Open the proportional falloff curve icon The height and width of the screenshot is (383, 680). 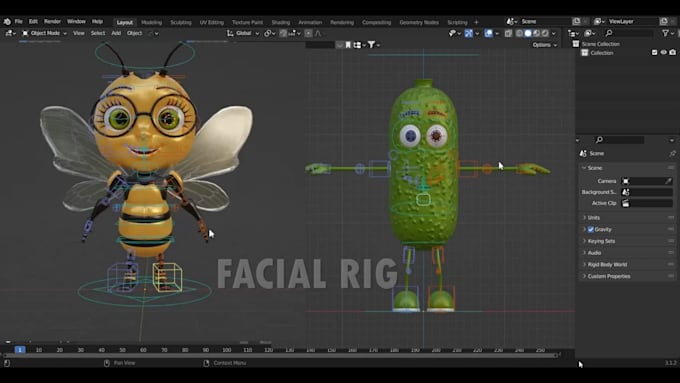318,33
